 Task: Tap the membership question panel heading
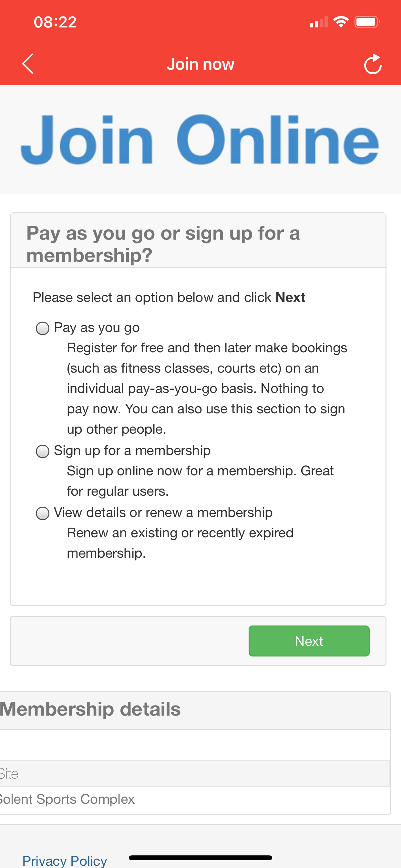163,243
